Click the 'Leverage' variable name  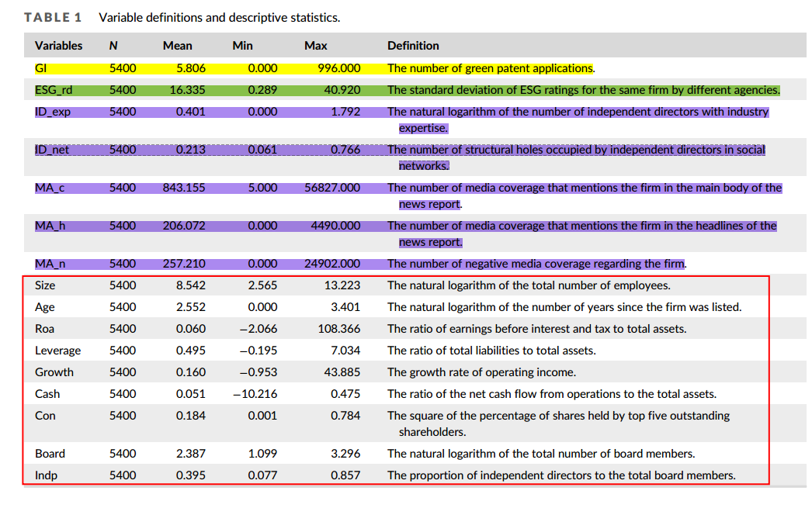click(x=58, y=351)
